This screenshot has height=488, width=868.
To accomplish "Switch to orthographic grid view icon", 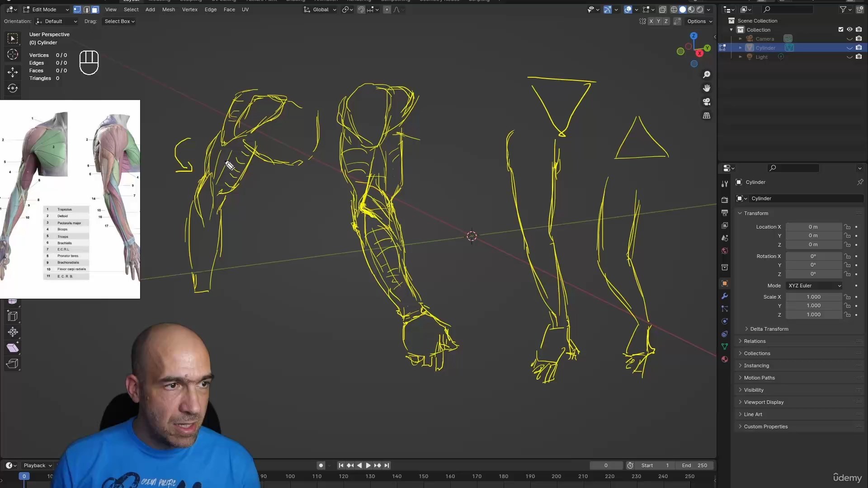I will [x=707, y=116].
